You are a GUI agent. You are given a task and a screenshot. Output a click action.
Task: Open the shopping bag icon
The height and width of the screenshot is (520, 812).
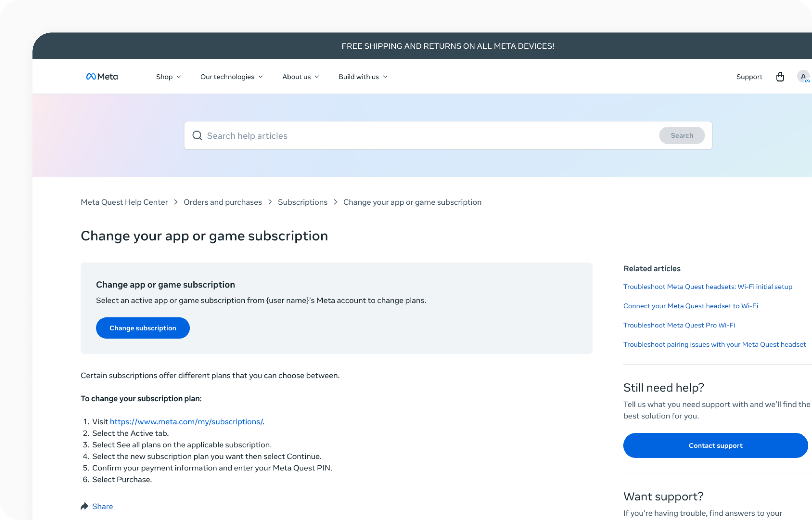pos(780,76)
